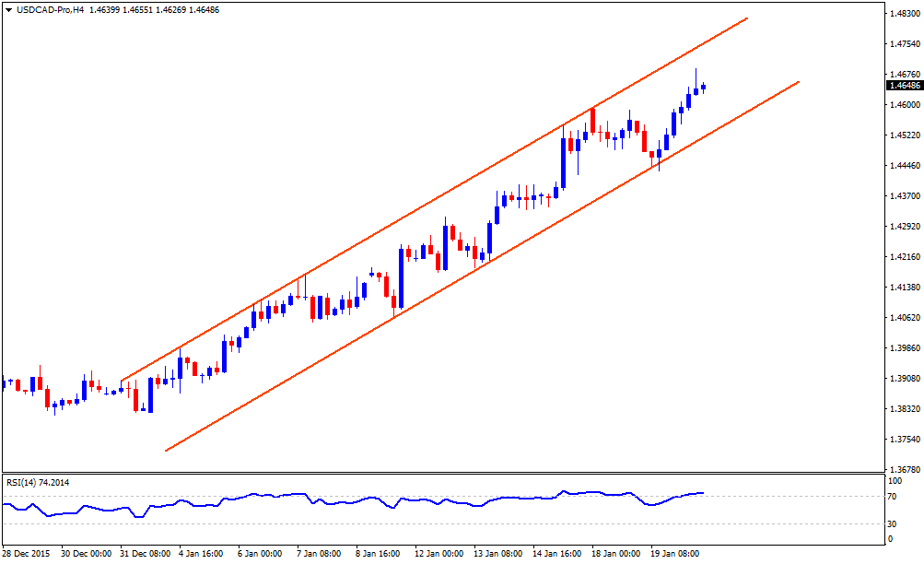The height and width of the screenshot is (564, 924).
Task: Click the 1.44460 price axis label
Action: 905,166
